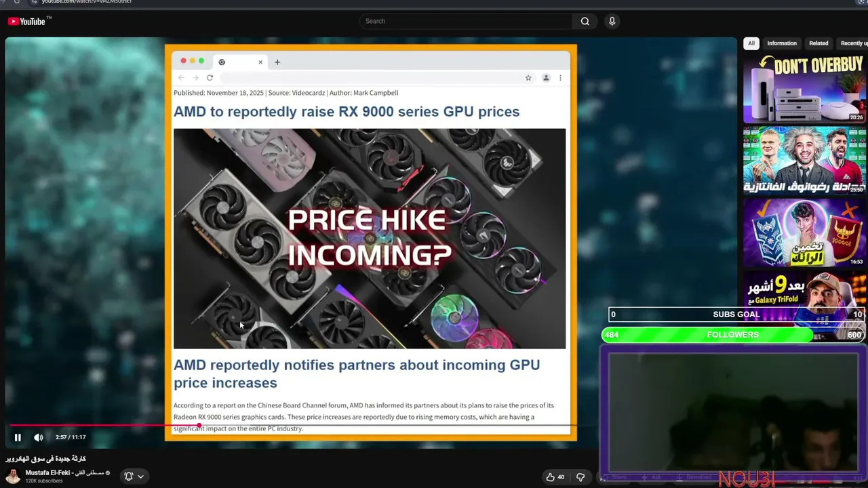Click the SUBS GOAL bar
The height and width of the screenshot is (488, 868).
[736, 314]
